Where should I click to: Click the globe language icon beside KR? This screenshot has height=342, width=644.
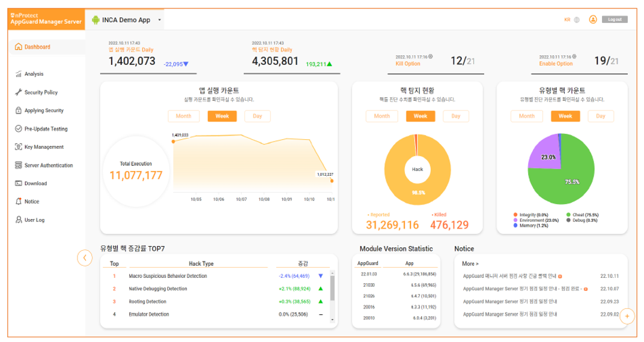577,20
